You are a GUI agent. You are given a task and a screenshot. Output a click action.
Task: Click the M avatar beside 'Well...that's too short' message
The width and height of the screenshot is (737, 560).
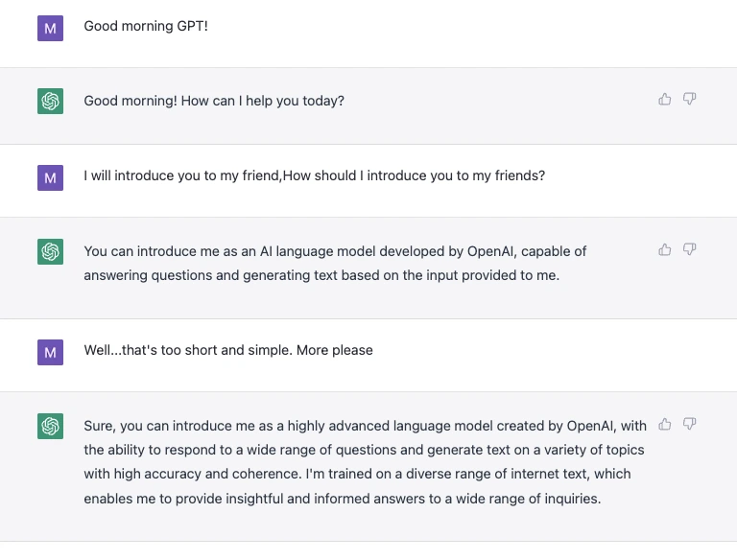(x=50, y=352)
